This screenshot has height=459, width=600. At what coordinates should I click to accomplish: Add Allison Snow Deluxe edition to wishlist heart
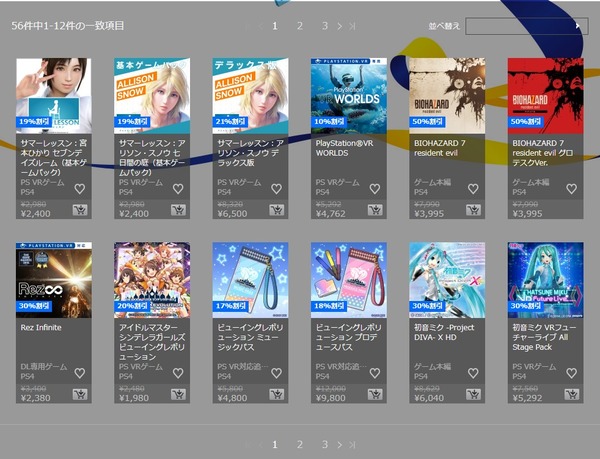(276, 189)
